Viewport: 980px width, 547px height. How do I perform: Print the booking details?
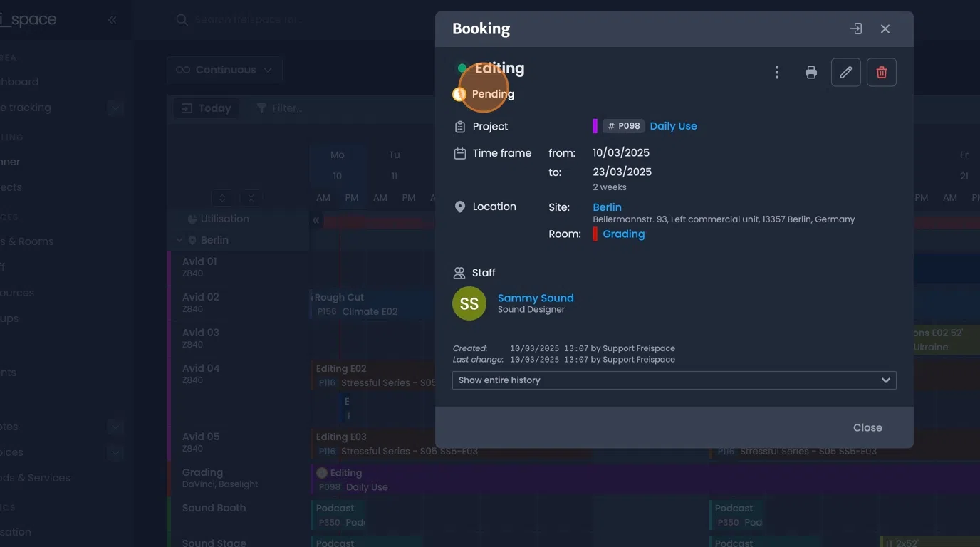coord(810,72)
